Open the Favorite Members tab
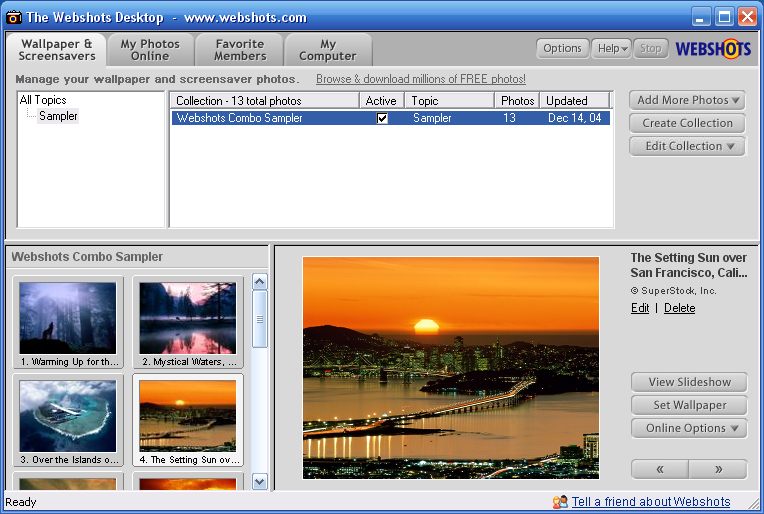Image resolution: width=764 pixels, height=514 pixels. point(240,50)
